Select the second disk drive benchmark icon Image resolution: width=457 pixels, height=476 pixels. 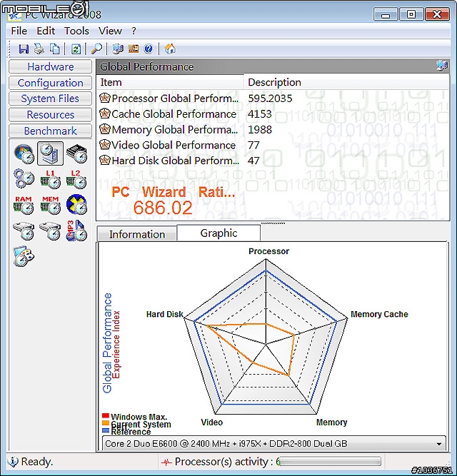tap(51, 231)
